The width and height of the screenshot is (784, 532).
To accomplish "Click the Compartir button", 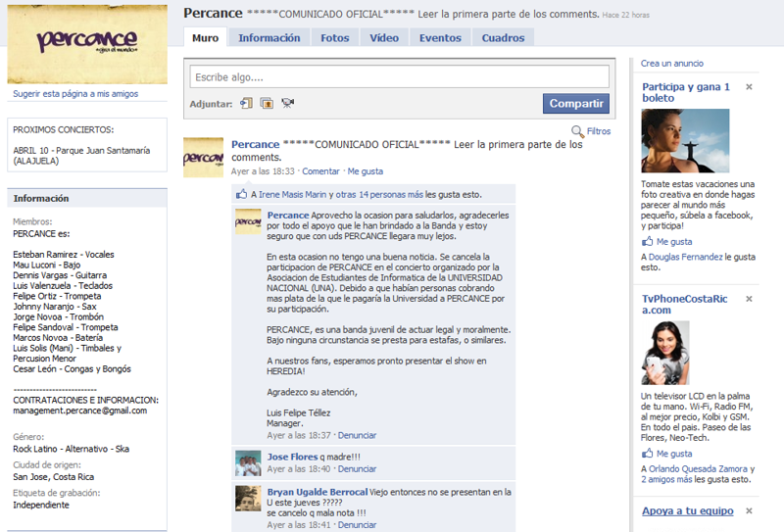I will pyautogui.click(x=576, y=104).
